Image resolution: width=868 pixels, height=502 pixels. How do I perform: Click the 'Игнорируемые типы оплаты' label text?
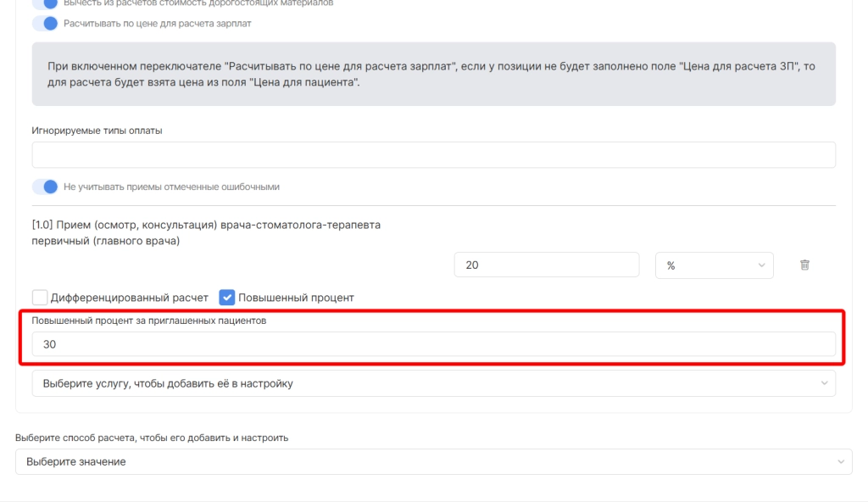[97, 131]
